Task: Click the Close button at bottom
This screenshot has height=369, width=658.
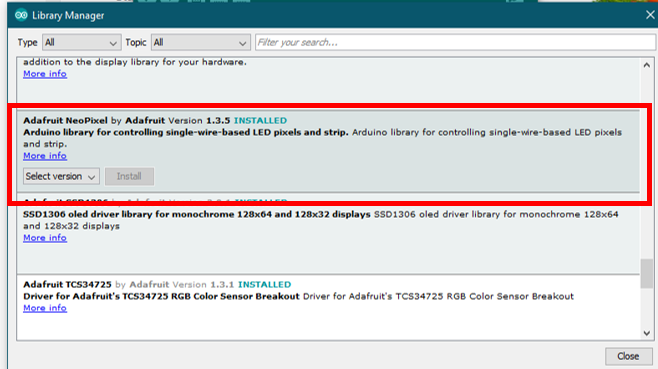Action: pos(628,356)
